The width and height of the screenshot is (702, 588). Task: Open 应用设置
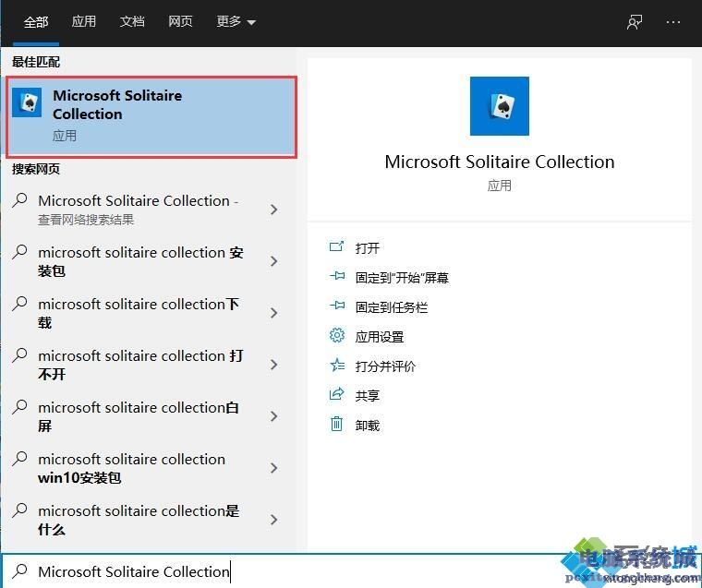point(380,337)
